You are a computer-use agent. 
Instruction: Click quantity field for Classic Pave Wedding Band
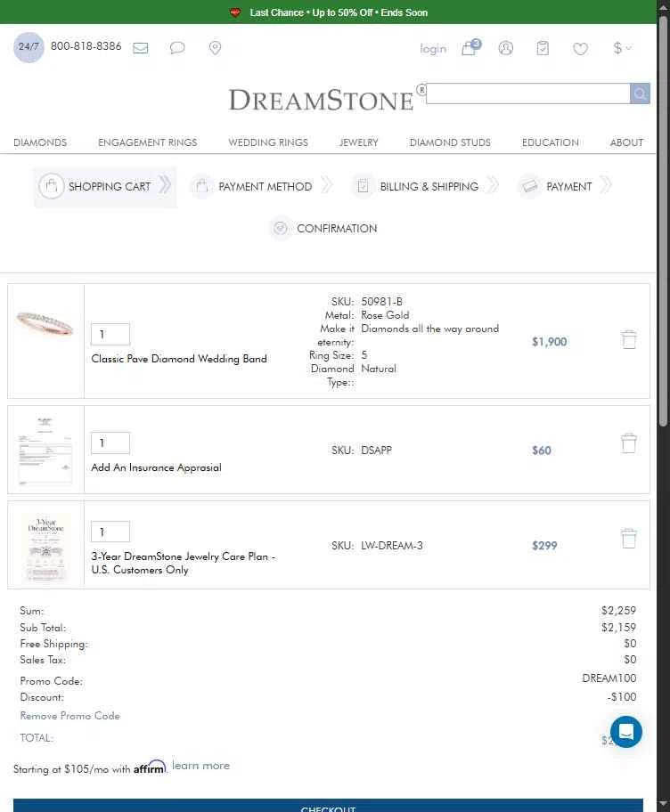coord(110,335)
